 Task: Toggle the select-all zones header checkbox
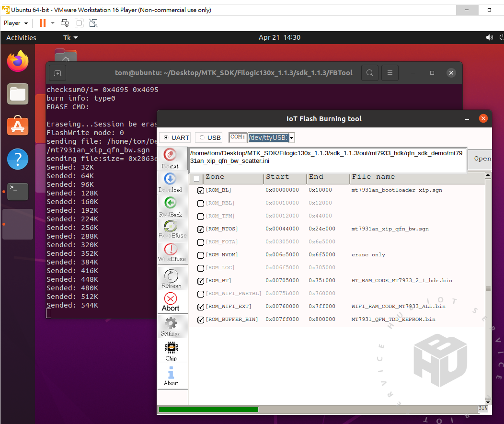[x=196, y=178]
